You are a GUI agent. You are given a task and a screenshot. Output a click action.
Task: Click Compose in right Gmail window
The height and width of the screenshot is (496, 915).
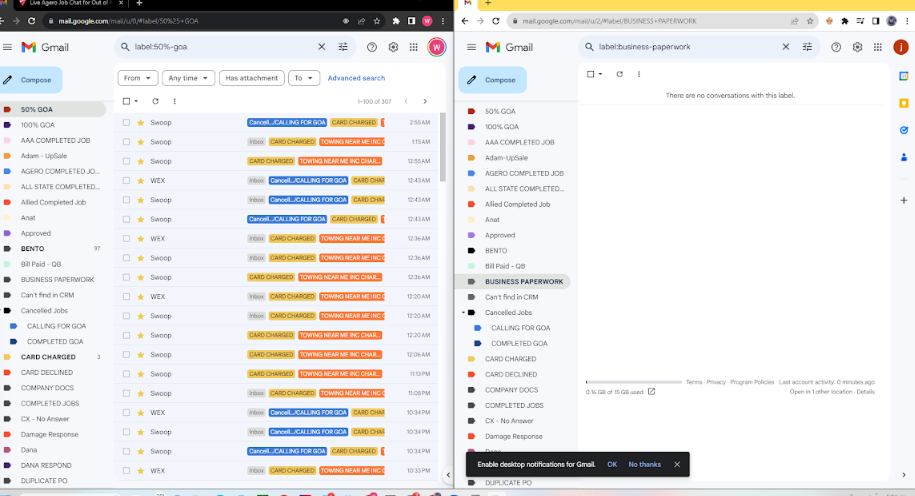pyautogui.click(x=491, y=80)
